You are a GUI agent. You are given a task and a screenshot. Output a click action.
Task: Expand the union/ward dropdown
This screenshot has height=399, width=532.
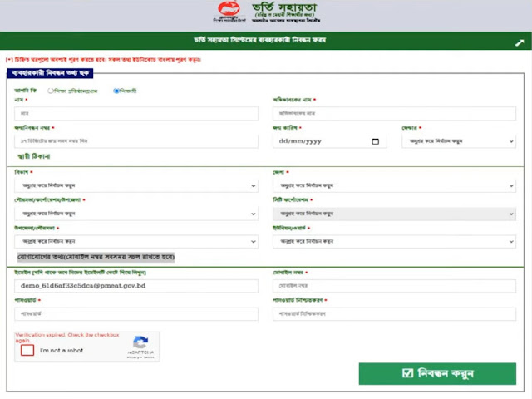393,241
